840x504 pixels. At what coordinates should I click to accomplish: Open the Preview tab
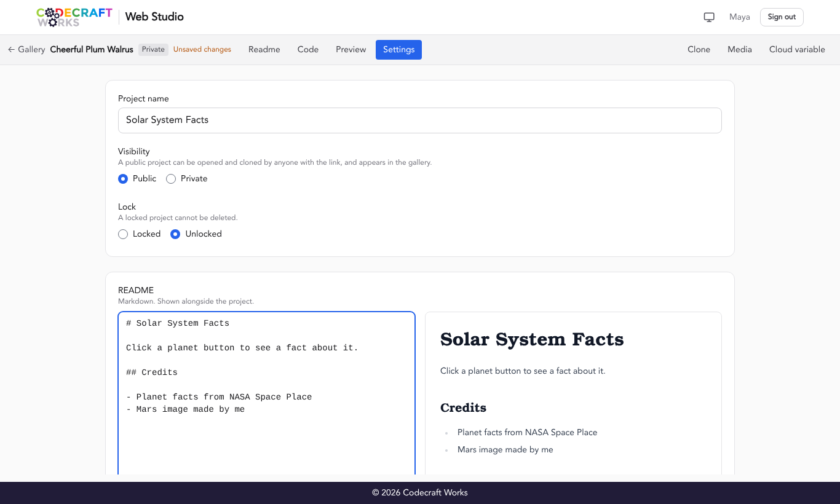coord(351,49)
